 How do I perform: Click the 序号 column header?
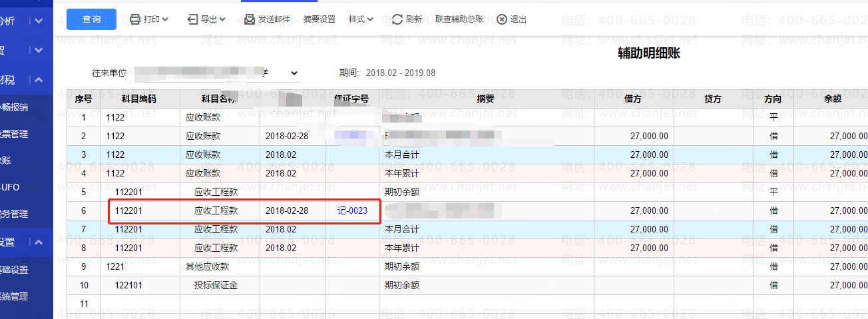[x=83, y=99]
